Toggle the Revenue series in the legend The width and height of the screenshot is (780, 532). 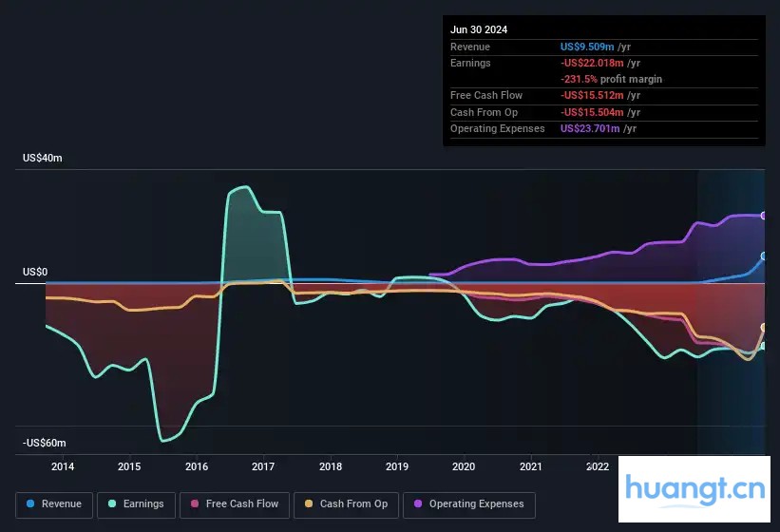click(62, 504)
